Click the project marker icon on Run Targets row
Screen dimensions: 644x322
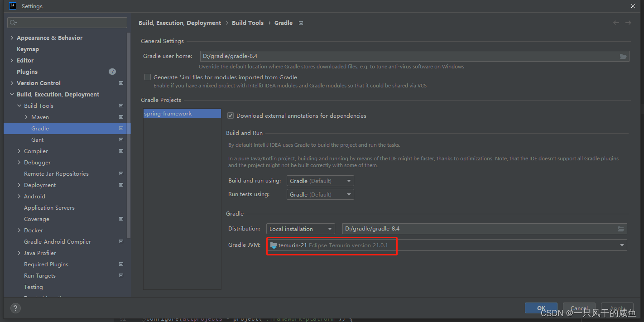pyautogui.click(x=121, y=275)
